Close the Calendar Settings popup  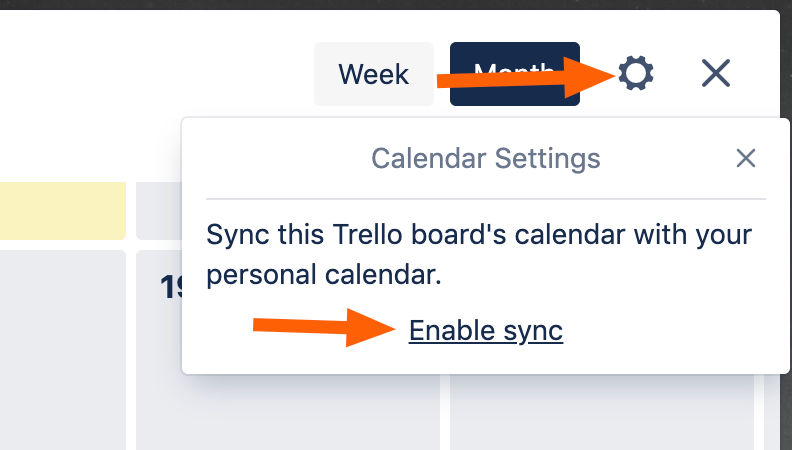(x=746, y=158)
